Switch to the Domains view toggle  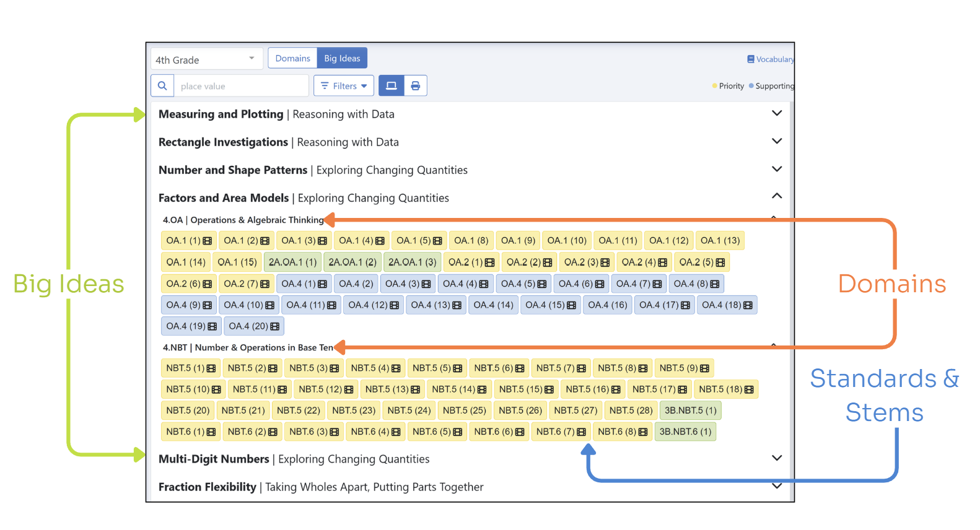tap(292, 58)
